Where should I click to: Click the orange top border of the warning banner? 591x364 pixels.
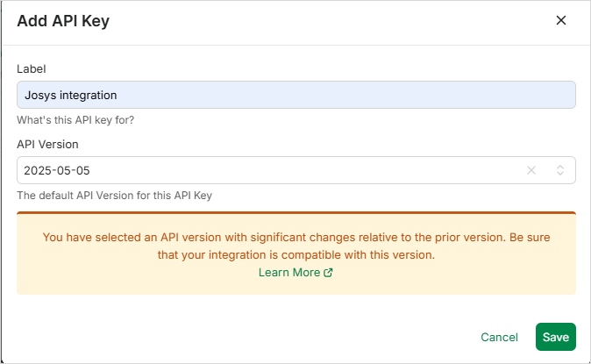point(295,212)
